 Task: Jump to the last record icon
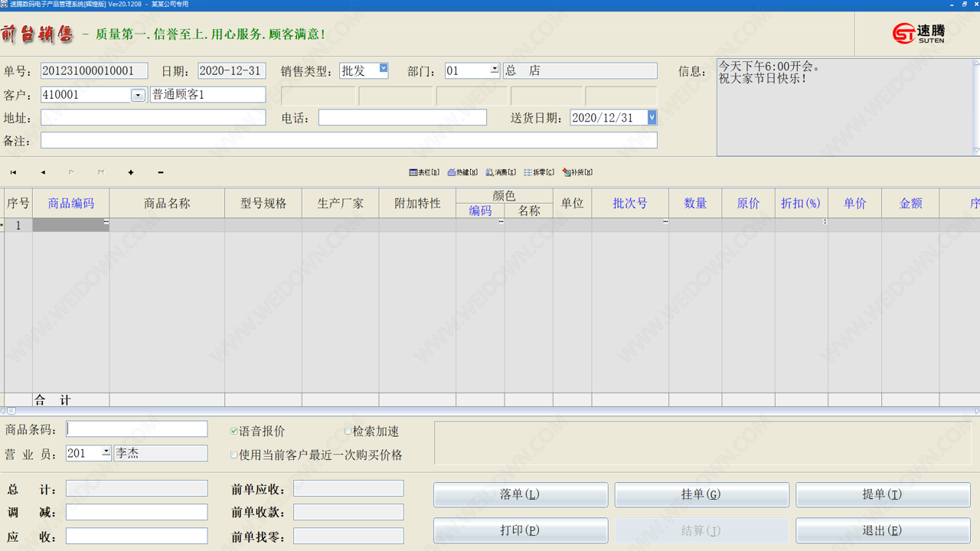pyautogui.click(x=100, y=172)
